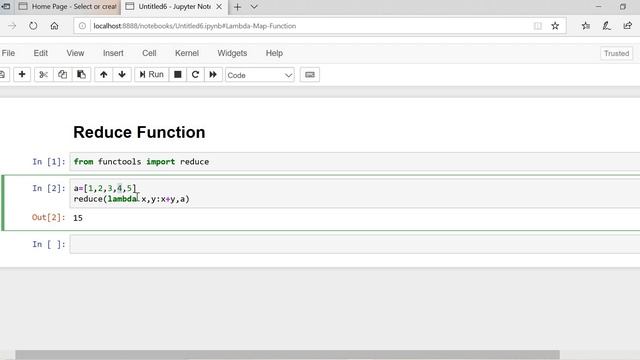Move selected cell up arrow

tap(104, 75)
